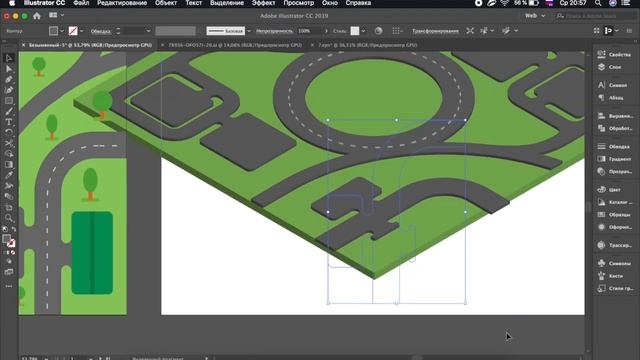
Task: Select the Type tool
Action: [9, 122]
